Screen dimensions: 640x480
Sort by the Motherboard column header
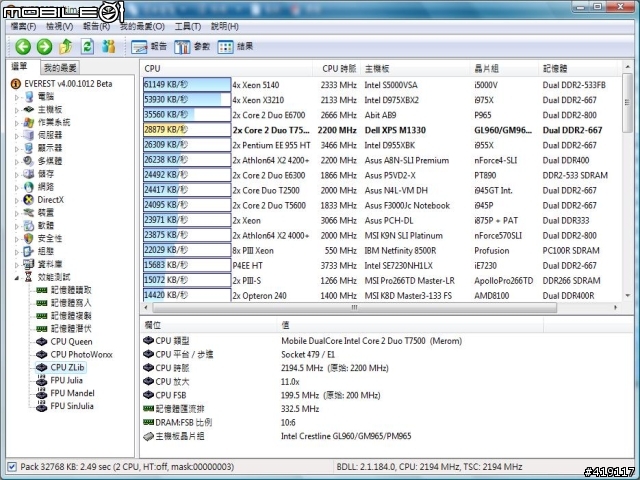pyautogui.click(x=416, y=68)
